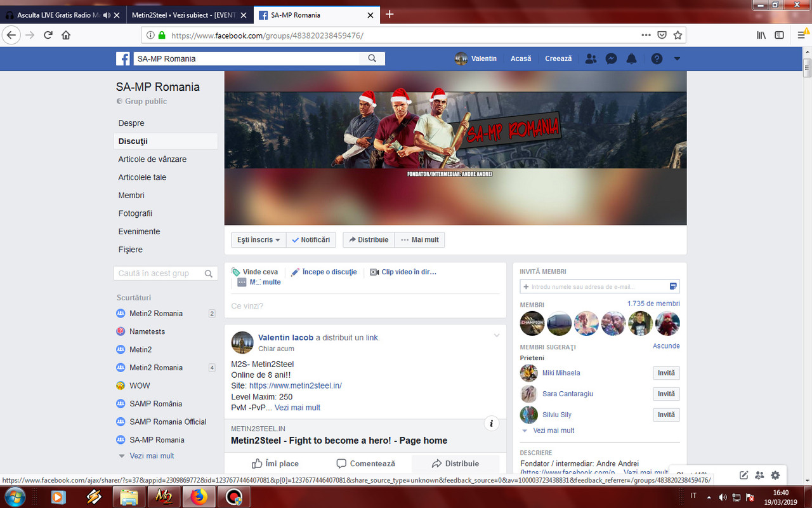Open the notifications bell icon
The image size is (812, 508).
coord(631,58)
